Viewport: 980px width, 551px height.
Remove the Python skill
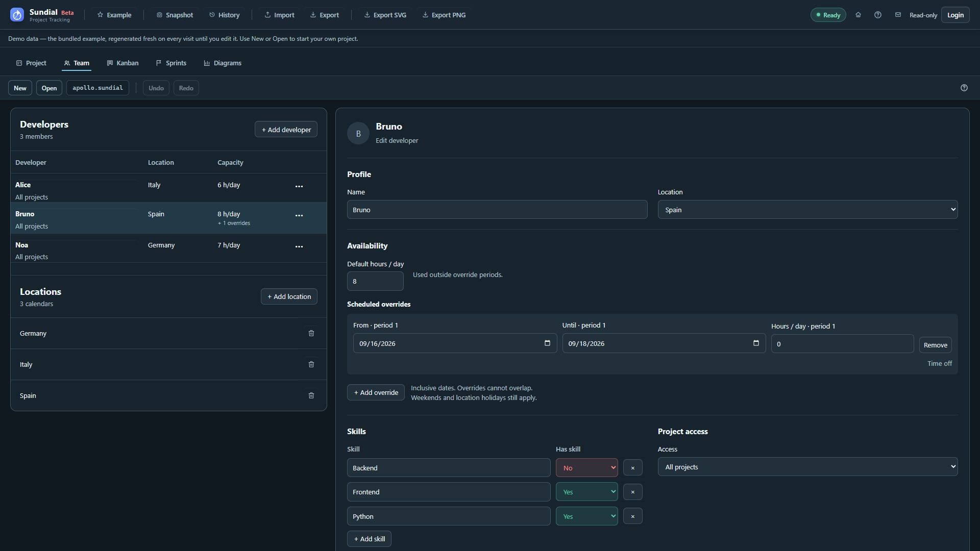tap(633, 516)
